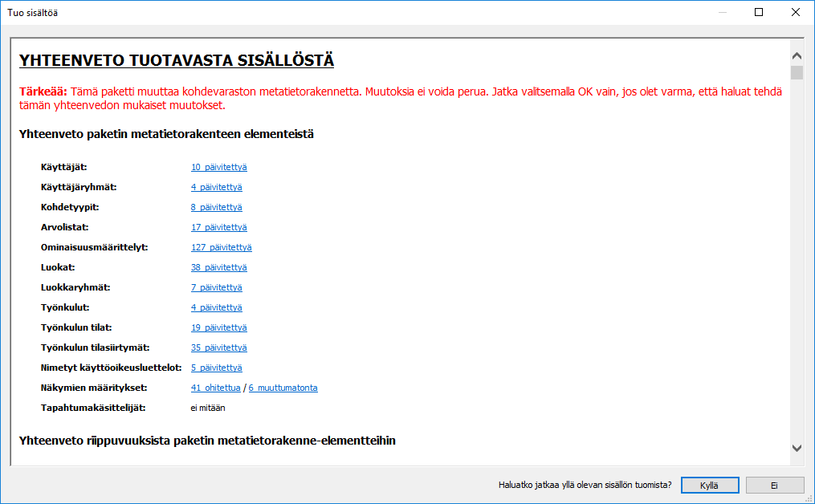Click the vertical scrollbar thumb
Screen dimensions: 815x504
pos(797,73)
